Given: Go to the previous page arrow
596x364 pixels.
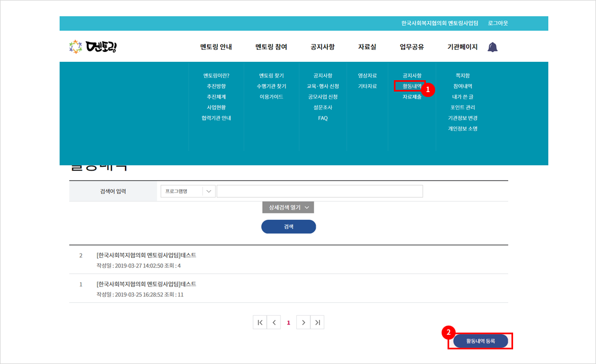Looking at the screenshot, I should [x=274, y=322].
